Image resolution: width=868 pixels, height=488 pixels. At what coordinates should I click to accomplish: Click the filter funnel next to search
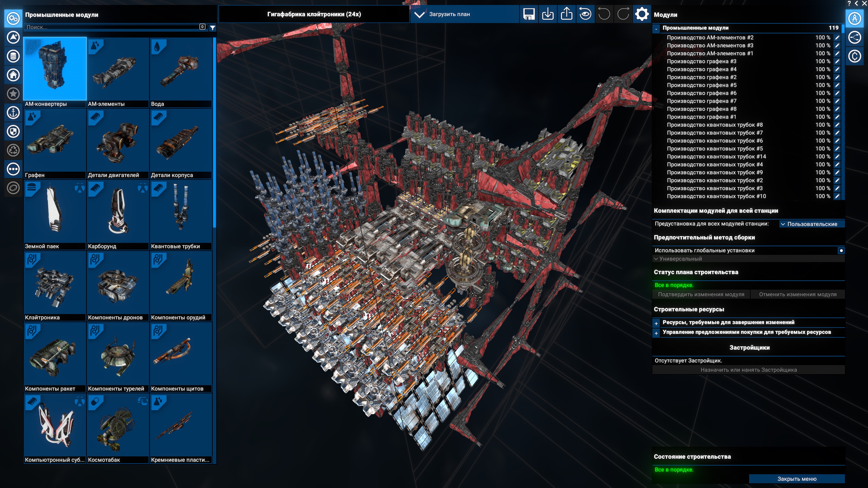[213, 28]
